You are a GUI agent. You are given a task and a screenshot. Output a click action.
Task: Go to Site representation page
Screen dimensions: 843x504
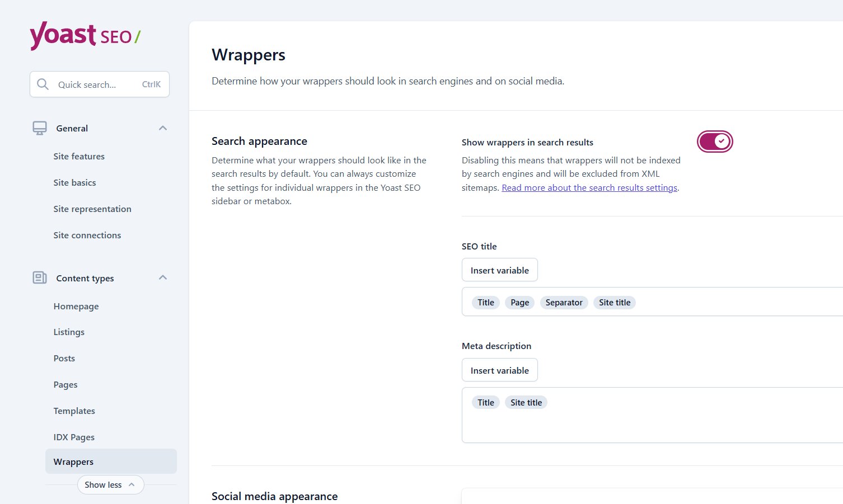92,209
